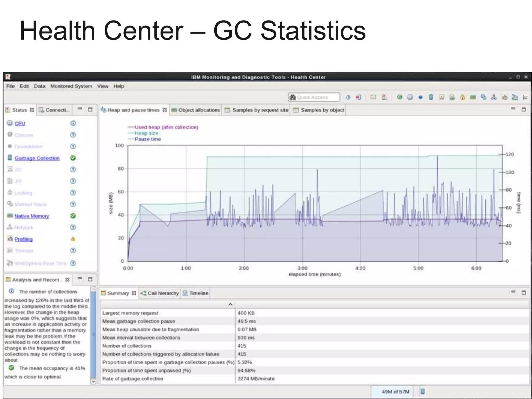The image size is (532, 399).
Task: Open the Environment toolbar icon
Action: [421, 97]
